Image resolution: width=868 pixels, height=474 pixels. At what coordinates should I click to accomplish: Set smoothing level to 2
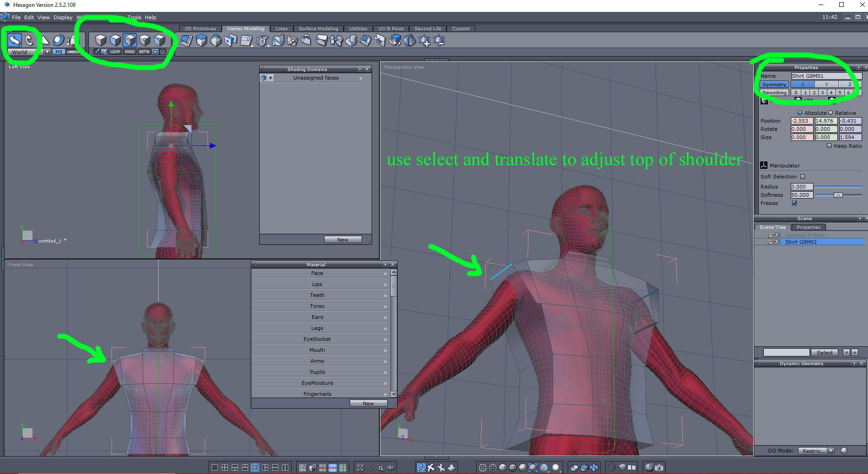coord(814,92)
